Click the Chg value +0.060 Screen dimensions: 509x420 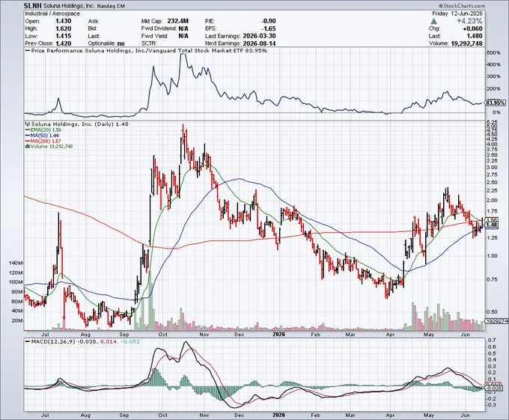click(x=472, y=28)
